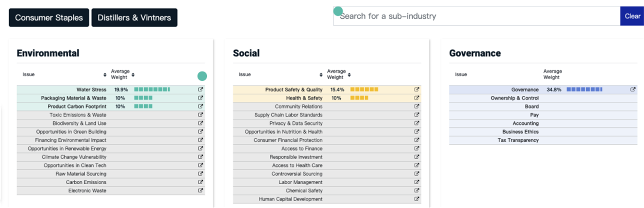644x208 pixels.
Task: Open external link icon for Governance row
Action: (633, 90)
